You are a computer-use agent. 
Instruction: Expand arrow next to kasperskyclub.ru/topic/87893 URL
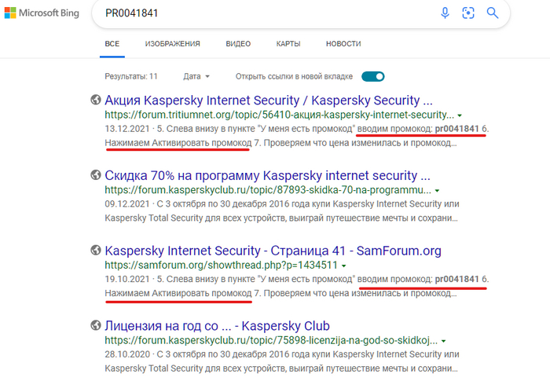(x=437, y=190)
